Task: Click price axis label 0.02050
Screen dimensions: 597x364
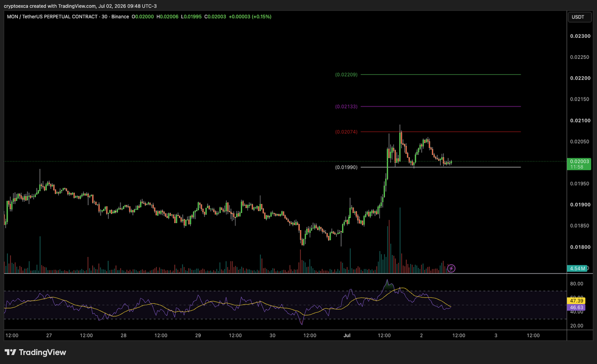Action: (x=580, y=141)
